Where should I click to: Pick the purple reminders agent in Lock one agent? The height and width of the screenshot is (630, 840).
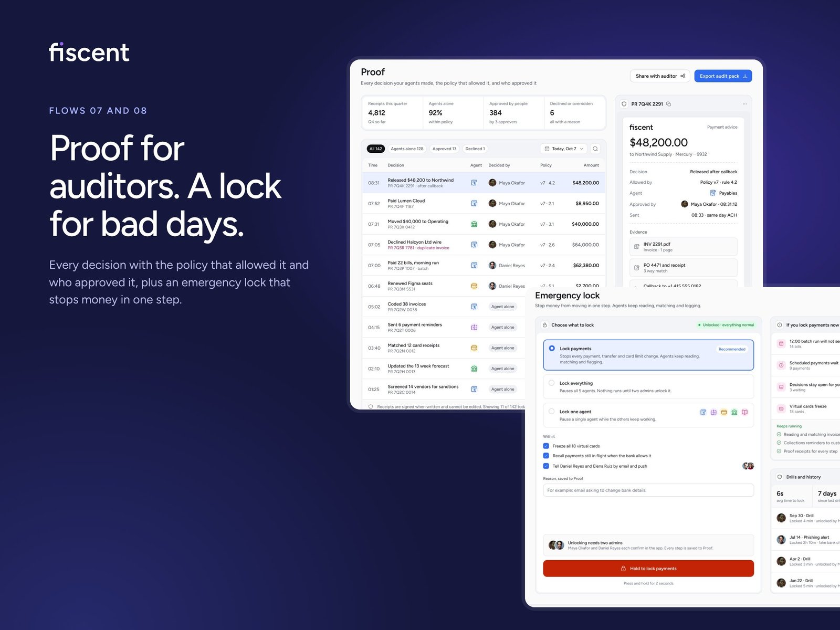coord(713,412)
